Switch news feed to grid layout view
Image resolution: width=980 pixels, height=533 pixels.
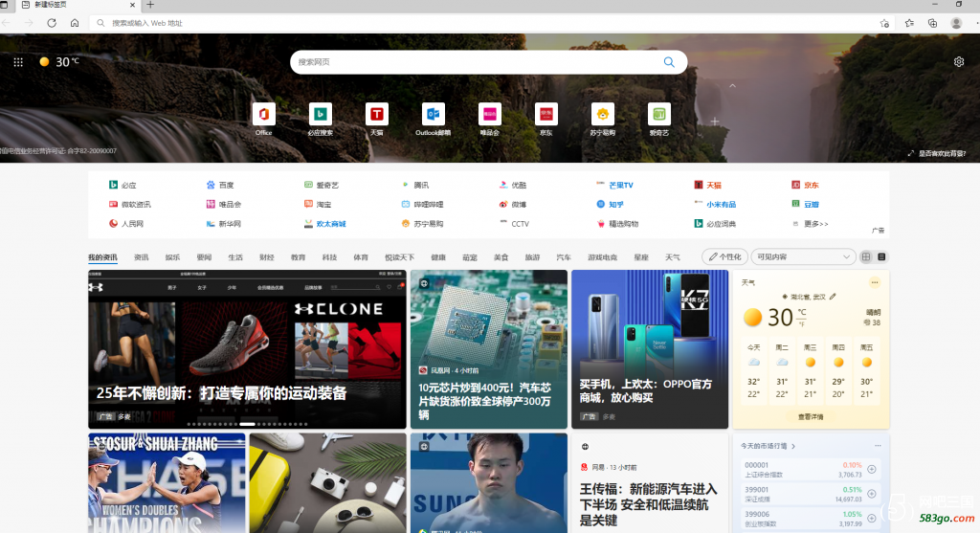(x=866, y=256)
